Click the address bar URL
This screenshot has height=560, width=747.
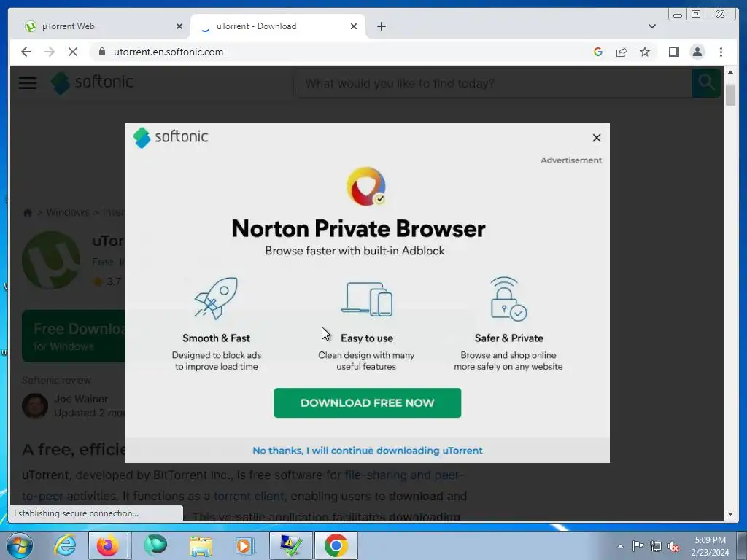[x=169, y=52]
